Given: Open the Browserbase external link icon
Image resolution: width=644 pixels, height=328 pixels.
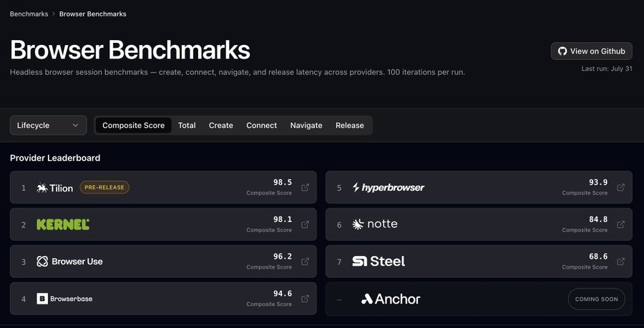Looking at the screenshot, I should click(305, 299).
